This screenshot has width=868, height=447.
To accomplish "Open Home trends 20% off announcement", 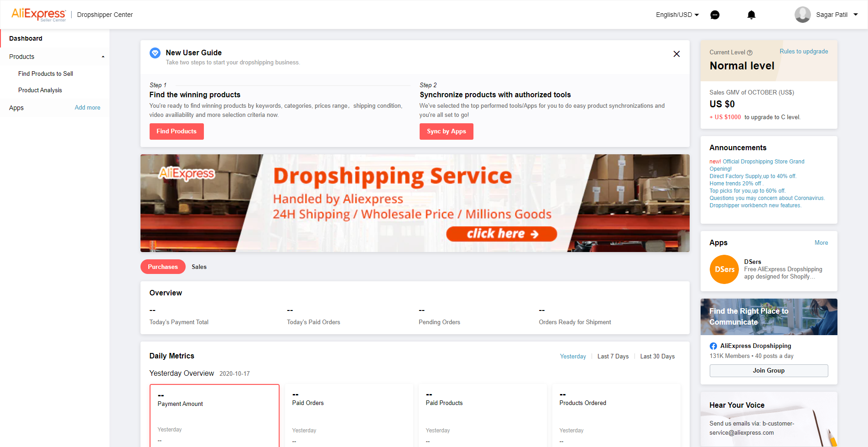I will [736, 184].
